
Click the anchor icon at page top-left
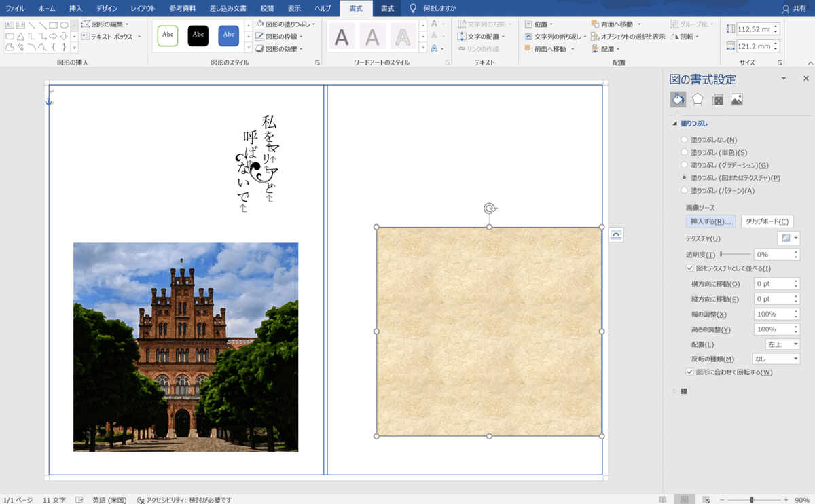[x=49, y=101]
